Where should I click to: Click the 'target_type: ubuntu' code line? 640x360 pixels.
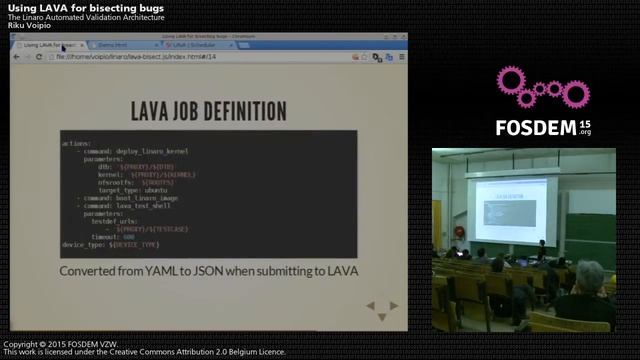pos(133,190)
